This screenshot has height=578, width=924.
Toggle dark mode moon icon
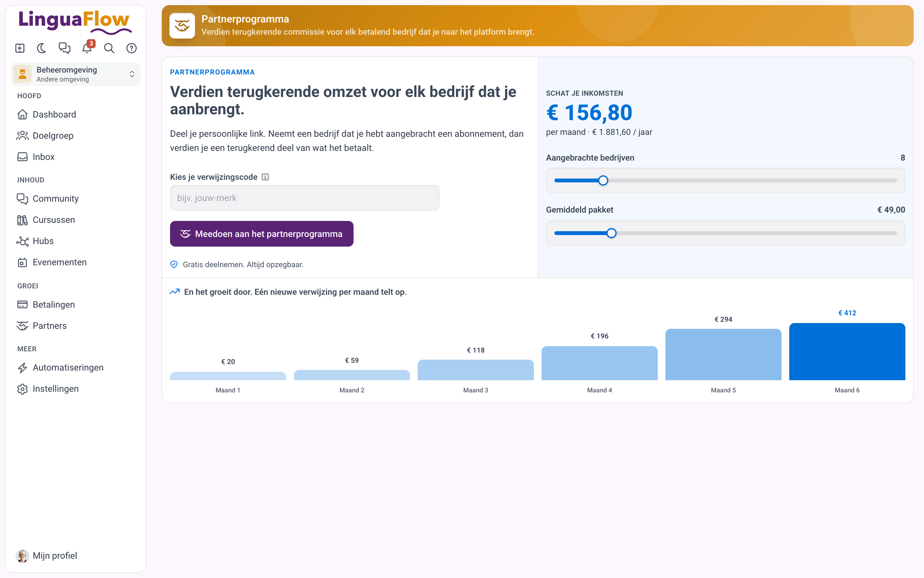pyautogui.click(x=42, y=48)
